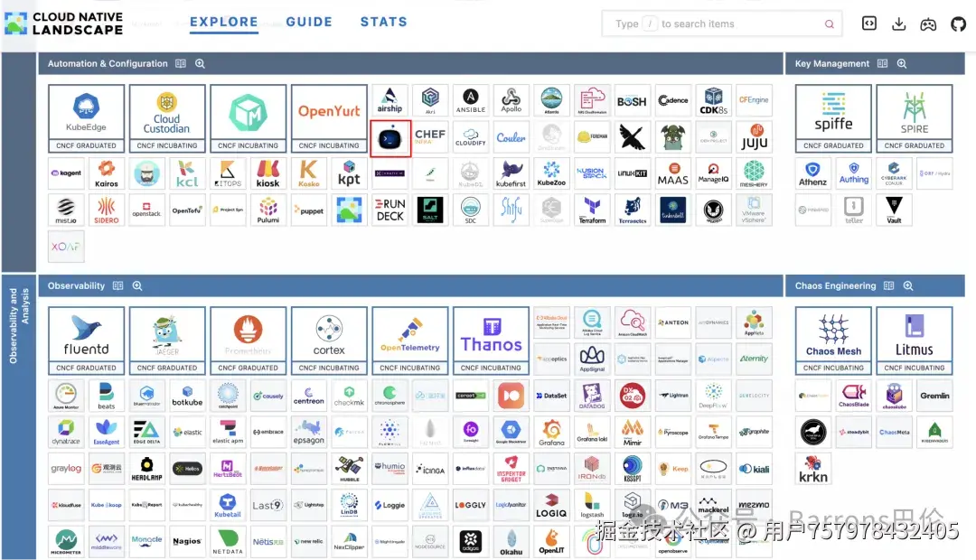Select the puppet project icon
Screen dimensions: 976x560
tap(309, 210)
